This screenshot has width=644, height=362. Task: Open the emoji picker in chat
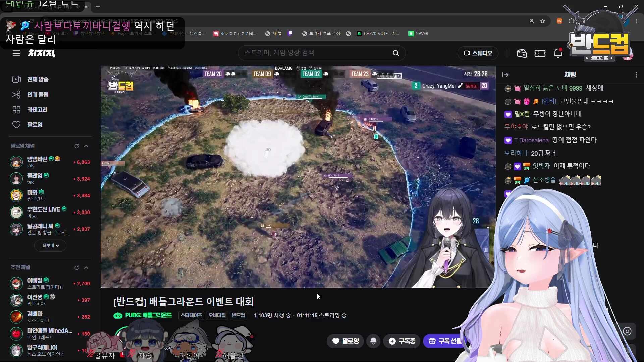(x=627, y=331)
